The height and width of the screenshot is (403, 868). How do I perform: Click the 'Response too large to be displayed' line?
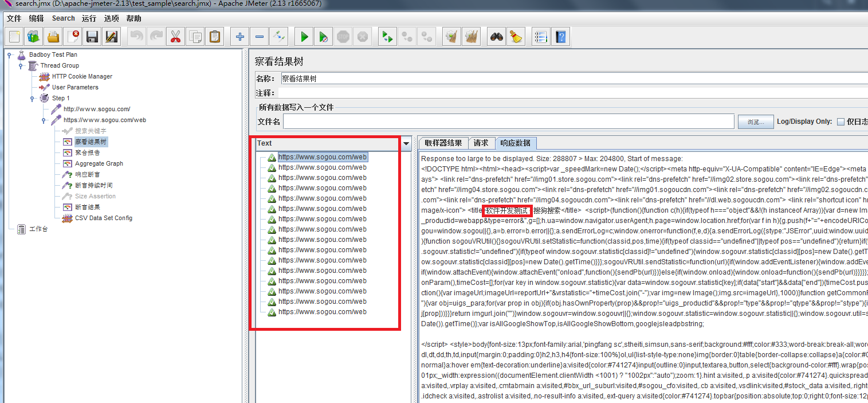(x=552, y=159)
